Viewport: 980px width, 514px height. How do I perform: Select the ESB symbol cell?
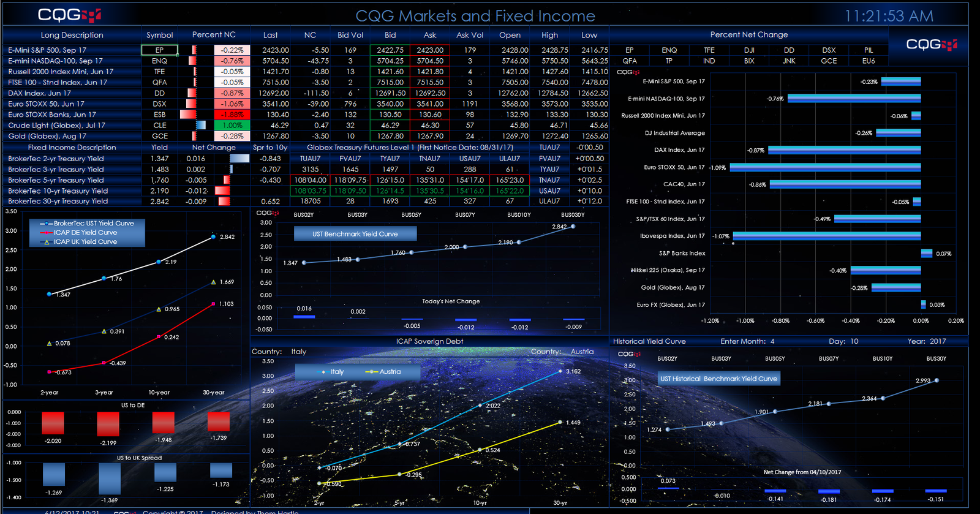tap(159, 115)
